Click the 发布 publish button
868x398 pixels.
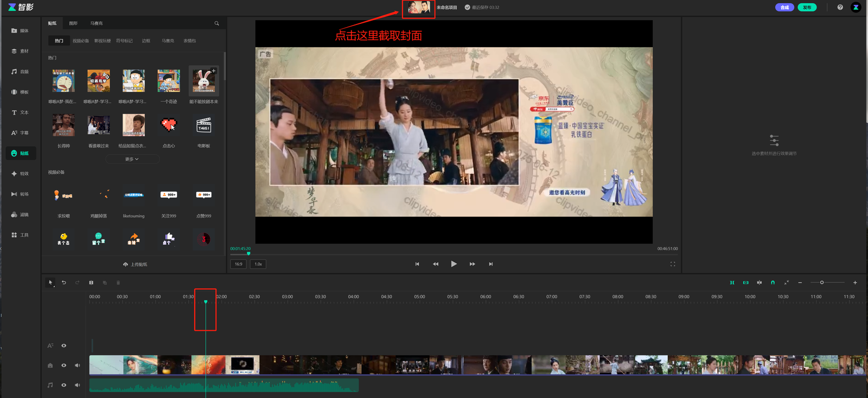(x=807, y=7)
